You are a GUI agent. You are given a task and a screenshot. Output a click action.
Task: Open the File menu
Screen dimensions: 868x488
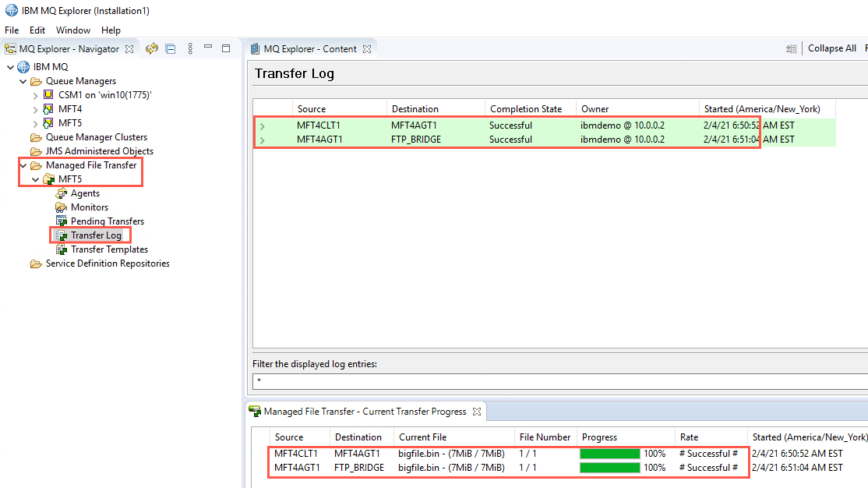pyautogui.click(x=12, y=30)
